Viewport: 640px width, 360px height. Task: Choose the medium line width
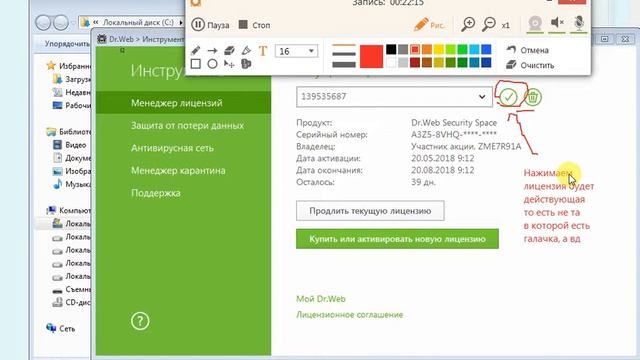pos(344,54)
